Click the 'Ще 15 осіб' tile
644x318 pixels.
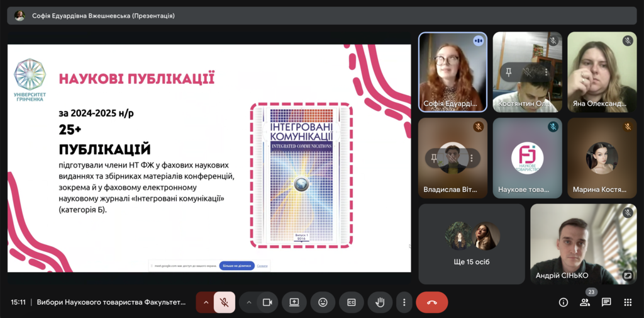(x=472, y=243)
